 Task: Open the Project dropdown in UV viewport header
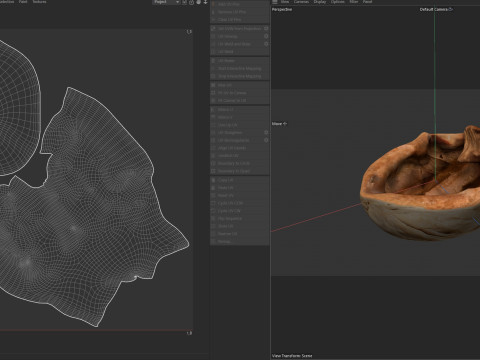[x=166, y=2]
